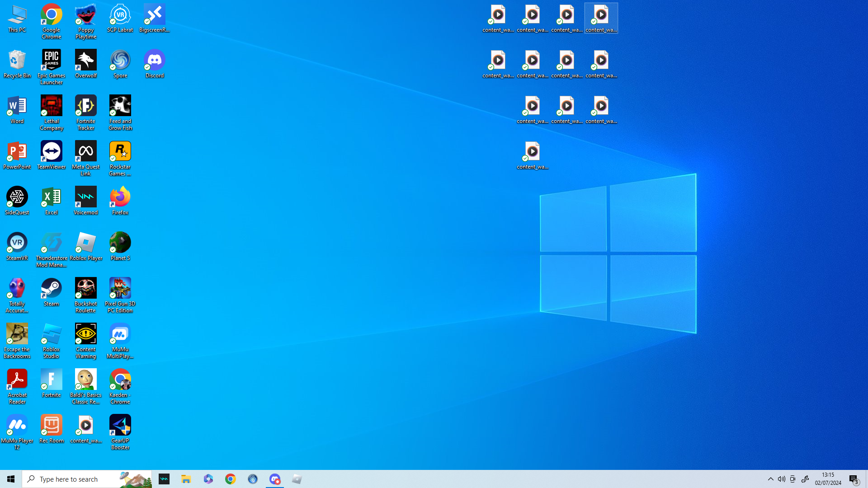
Task: Select the Content Warning game icon
Action: (86, 341)
